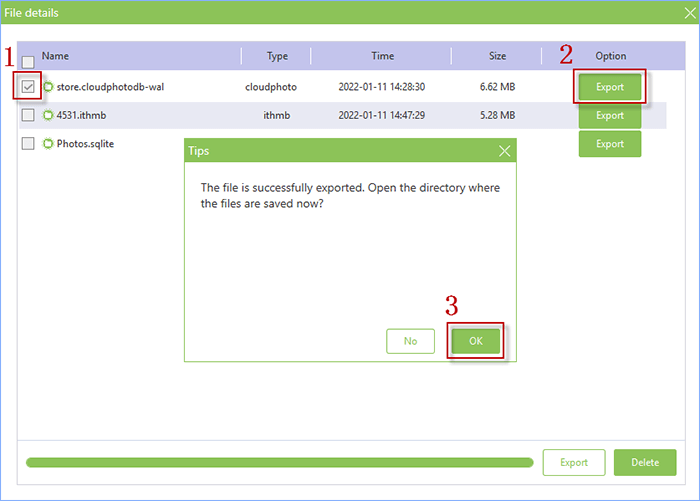Select the Photos.sqlite file name
The height and width of the screenshot is (501, 700).
[x=85, y=144]
